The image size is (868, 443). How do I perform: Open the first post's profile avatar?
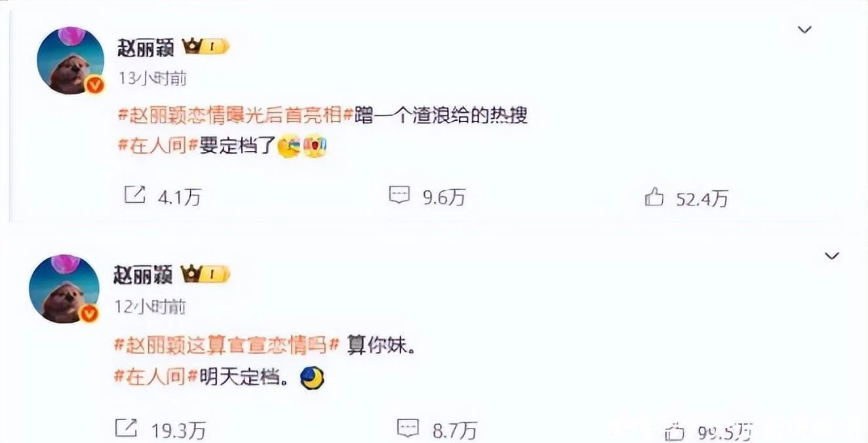[71, 61]
